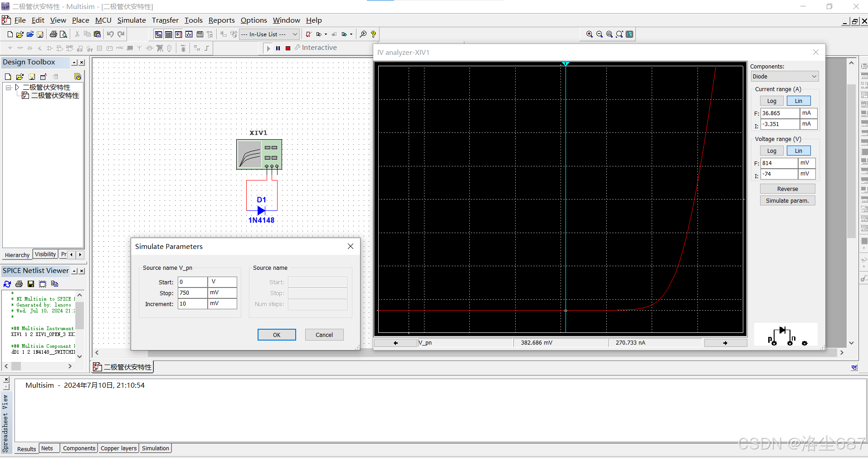Screen dimensions: 868x458
Task: Collapse the root design tree node
Action: [8, 88]
